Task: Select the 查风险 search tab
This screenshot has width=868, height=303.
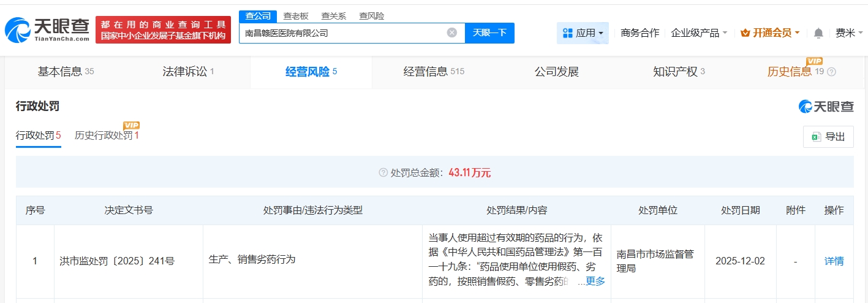Action: (372, 16)
